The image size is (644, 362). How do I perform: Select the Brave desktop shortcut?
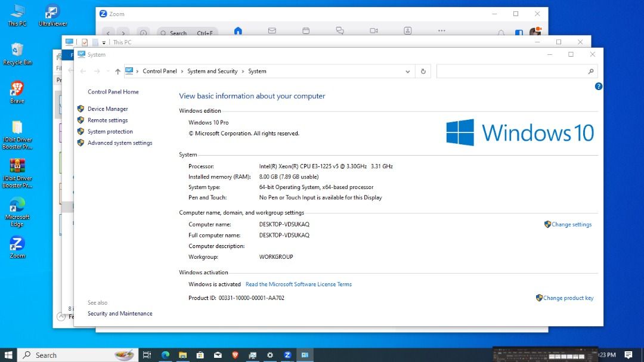[x=17, y=92]
